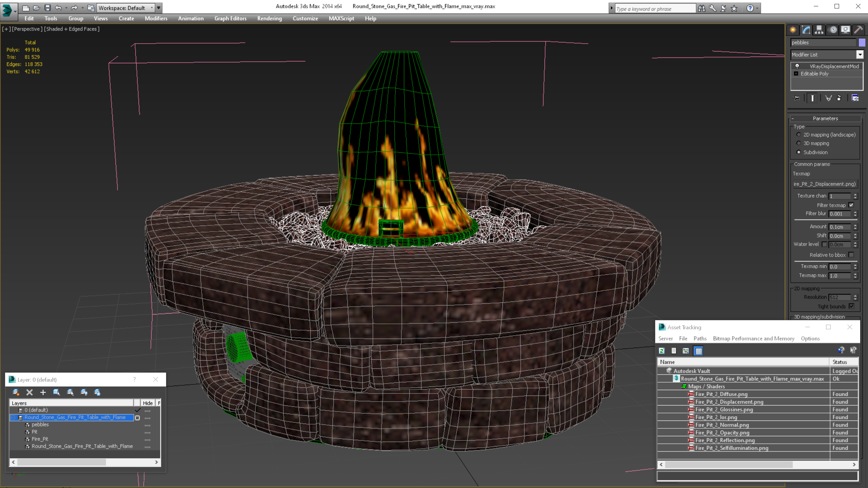Image resolution: width=868 pixels, height=488 pixels.
Task: Open the Workspace Default dropdown
Action: (x=152, y=8)
